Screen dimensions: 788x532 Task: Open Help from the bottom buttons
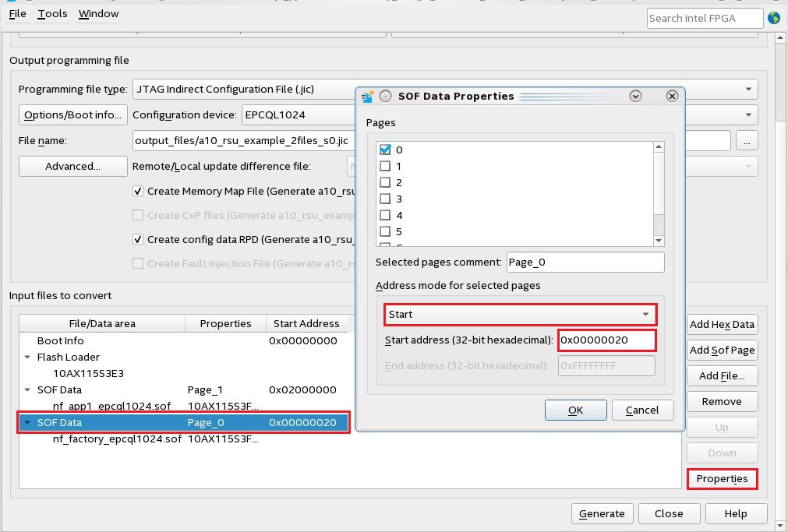(736, 513)
